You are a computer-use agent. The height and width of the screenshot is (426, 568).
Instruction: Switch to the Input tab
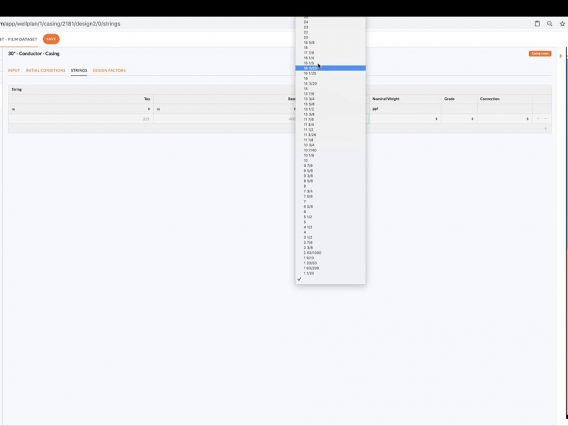point(14,70)
